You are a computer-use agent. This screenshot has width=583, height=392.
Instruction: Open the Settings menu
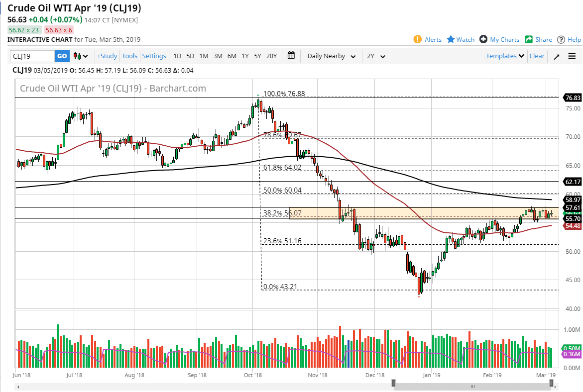click(x=154, y=56)
